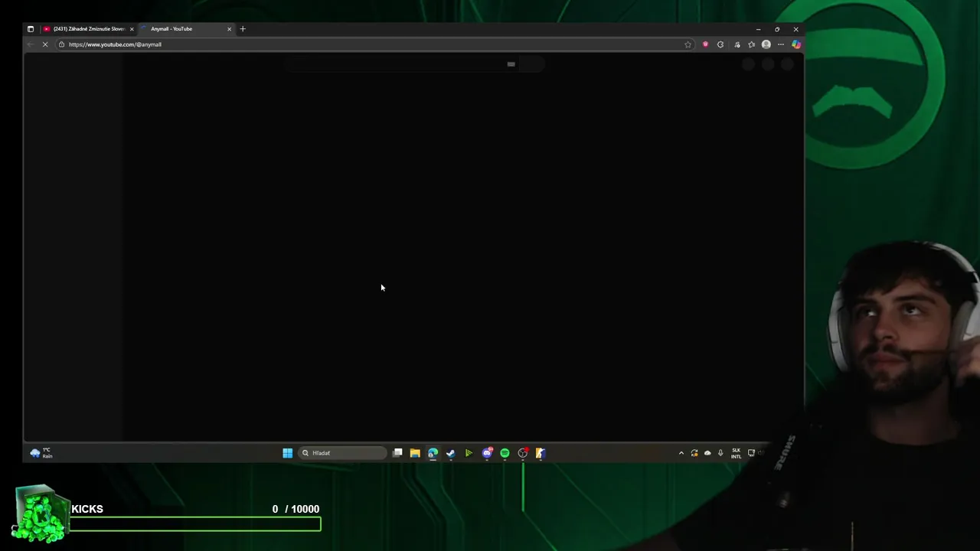The image size is (980, 551).
Task: Switch to Microsoft Edge in taskbar
Action: 433,453
